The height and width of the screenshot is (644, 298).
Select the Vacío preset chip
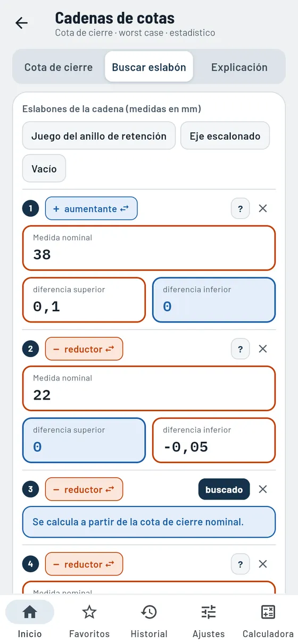[44, 168]
